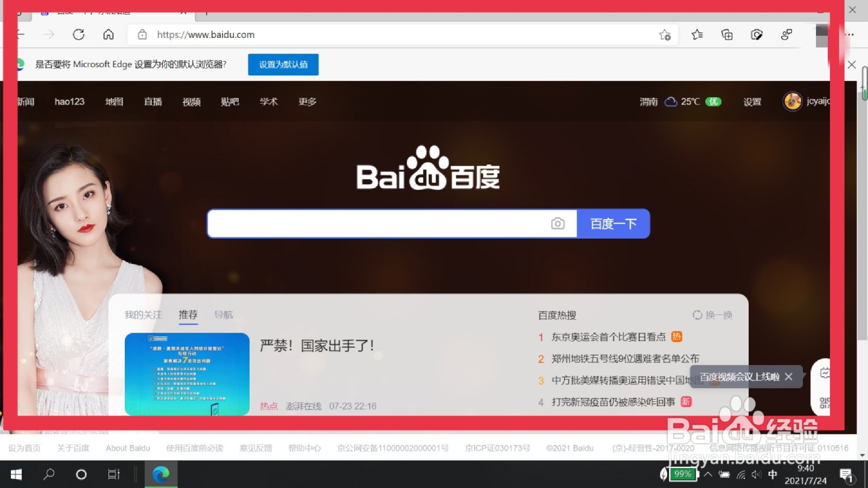Dismiss the 百度视频会议 popup
Screen dimensions: 868x488
pyautogui.click(x=788, y=377)
